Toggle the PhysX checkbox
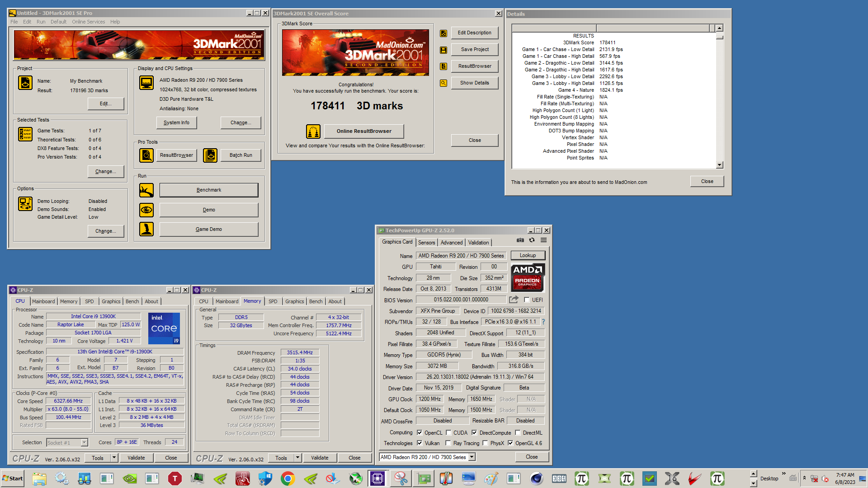 point(485,443)
